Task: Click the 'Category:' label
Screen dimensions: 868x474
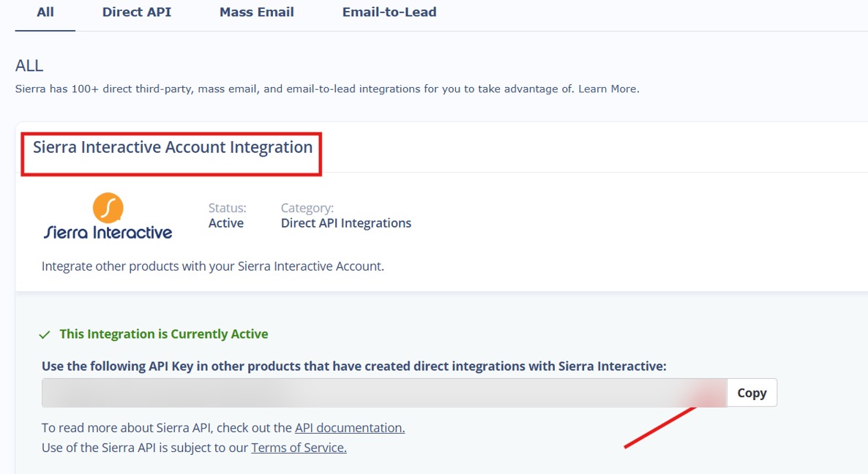Action: click(x=307, y=208)
